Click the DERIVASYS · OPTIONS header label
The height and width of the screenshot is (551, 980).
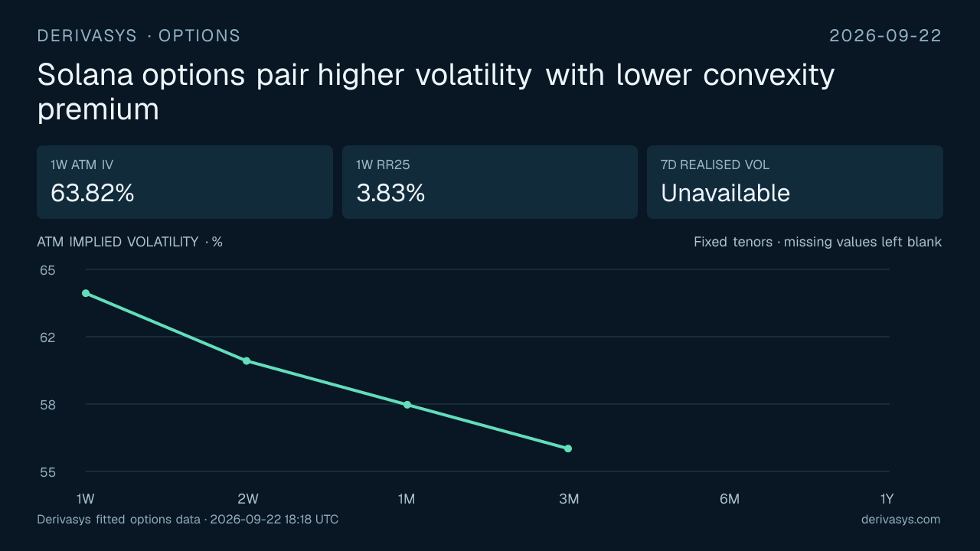tap(139, 36)
